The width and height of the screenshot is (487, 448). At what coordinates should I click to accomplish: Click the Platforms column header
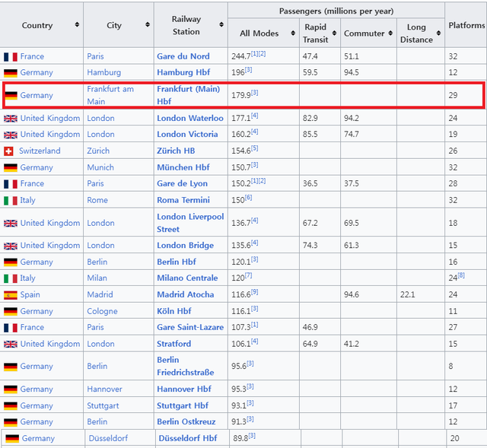tap(466, 25)
